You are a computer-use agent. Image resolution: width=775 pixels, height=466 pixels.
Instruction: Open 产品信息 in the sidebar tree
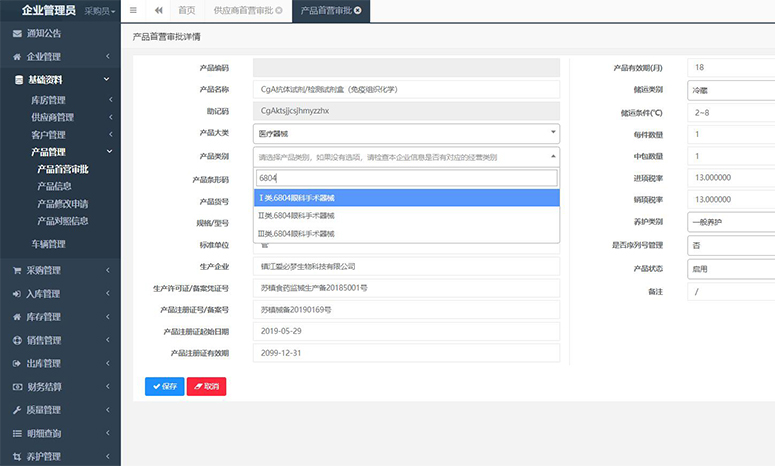click(x=54, y=185)
